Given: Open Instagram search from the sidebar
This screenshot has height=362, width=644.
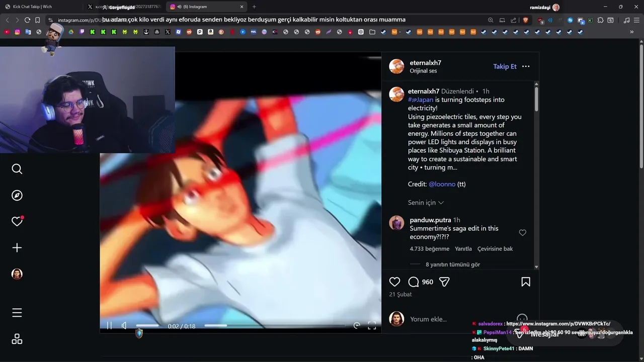Looking at the screenshot, I should point(17,169).
